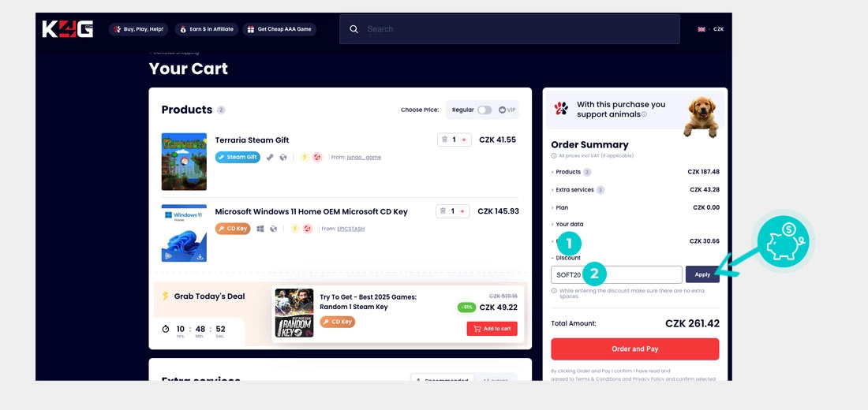Click globe region icon in Windows 11 row
868x410 pixels.
273,229
